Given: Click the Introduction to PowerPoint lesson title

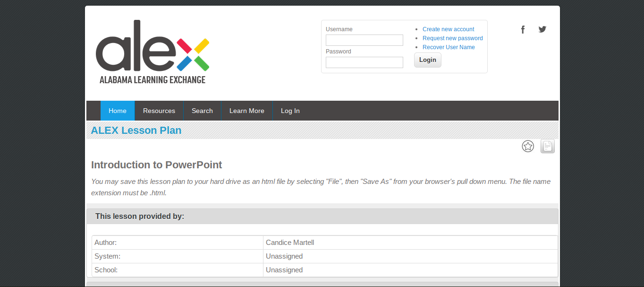Looking at the screenshot, I should click(x=156, y=165).
